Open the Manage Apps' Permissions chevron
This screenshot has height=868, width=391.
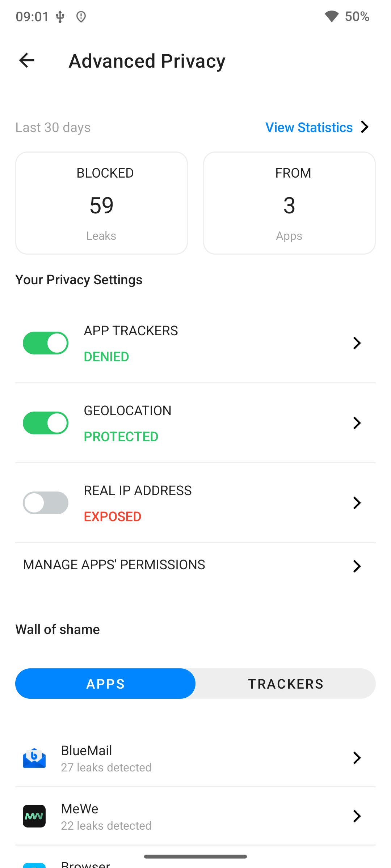click(x=357, y=566)
